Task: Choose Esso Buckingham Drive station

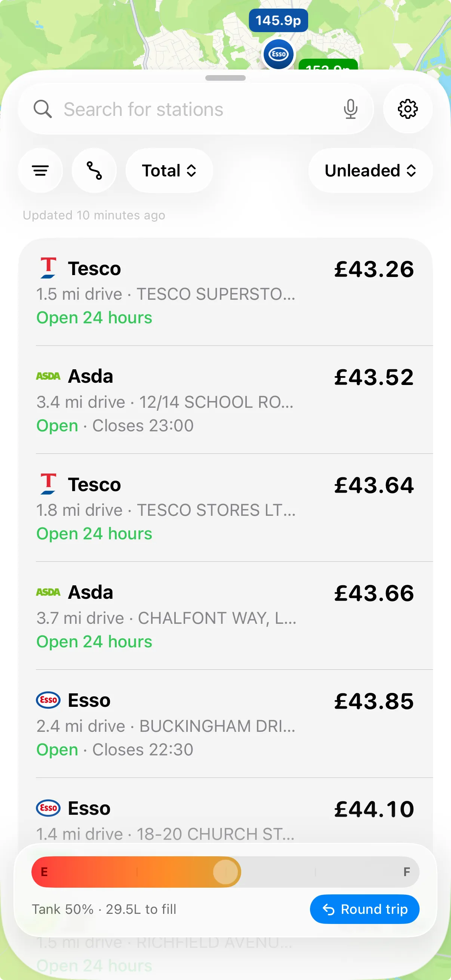Action: (x=225, y=724)
